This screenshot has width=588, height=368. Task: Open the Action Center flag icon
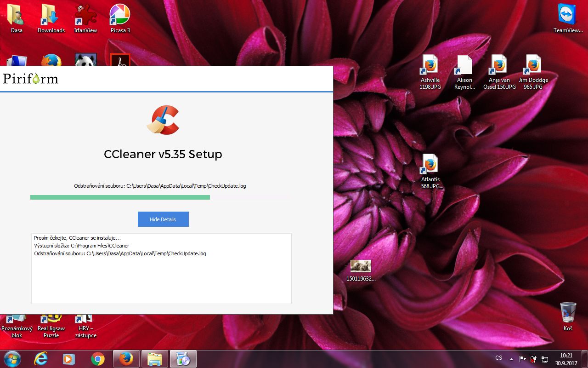[522, 359]
